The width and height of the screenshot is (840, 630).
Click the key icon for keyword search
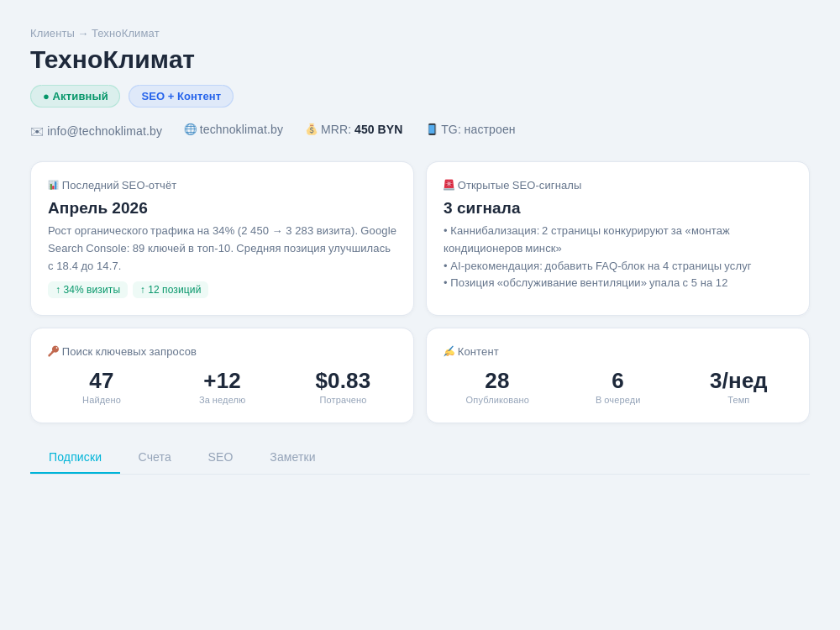[x=53, y=351]
